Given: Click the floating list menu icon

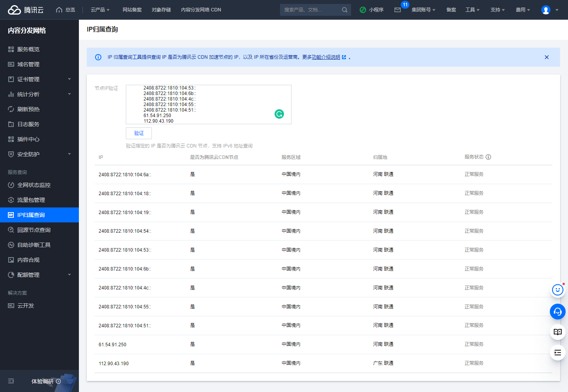Looking at the screenshot, I should tap(558, 353).
